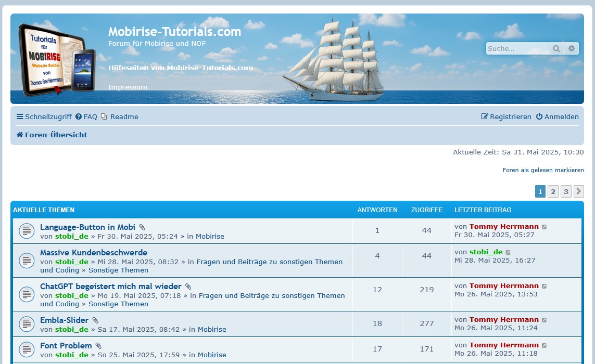Click topic icon beside Language-Button in Mobi
The height and width of the screenshot is (364, 595).
(x=27, y=231)
